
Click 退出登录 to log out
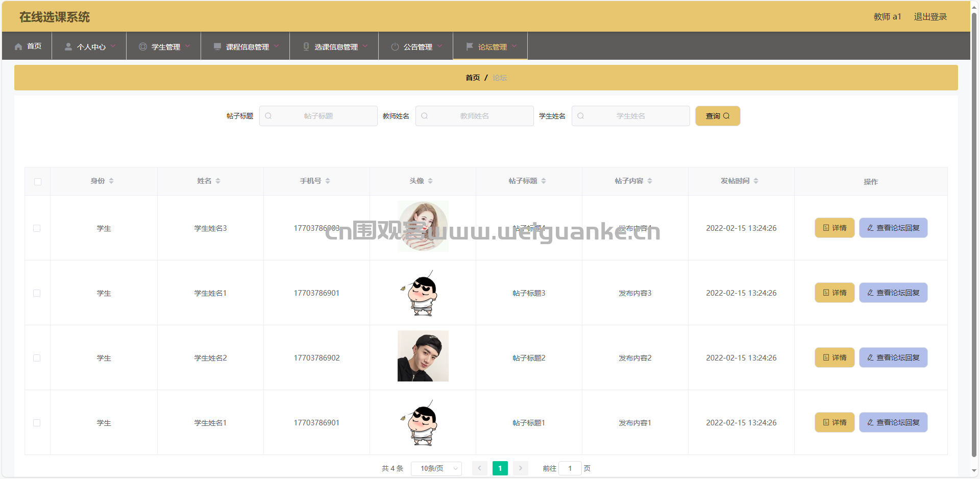click(x=930, y=17)
